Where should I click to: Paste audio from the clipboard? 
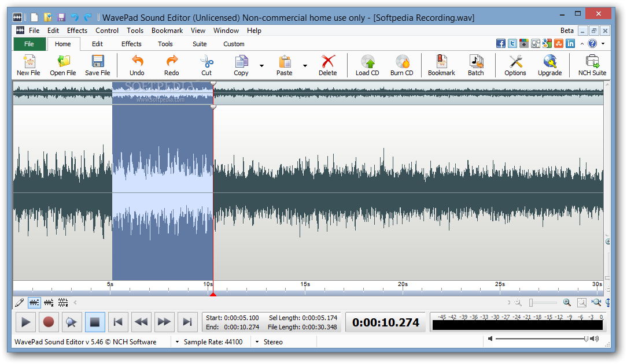(285, 65)
